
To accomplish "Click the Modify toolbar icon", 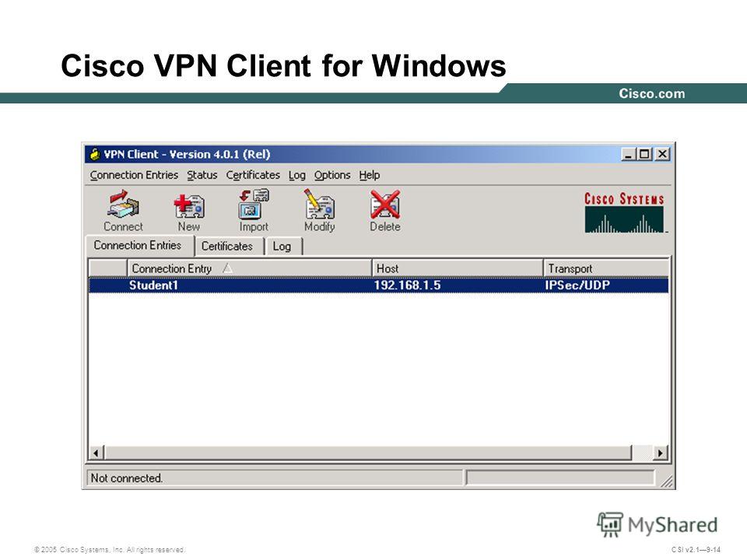I will 319,211.
